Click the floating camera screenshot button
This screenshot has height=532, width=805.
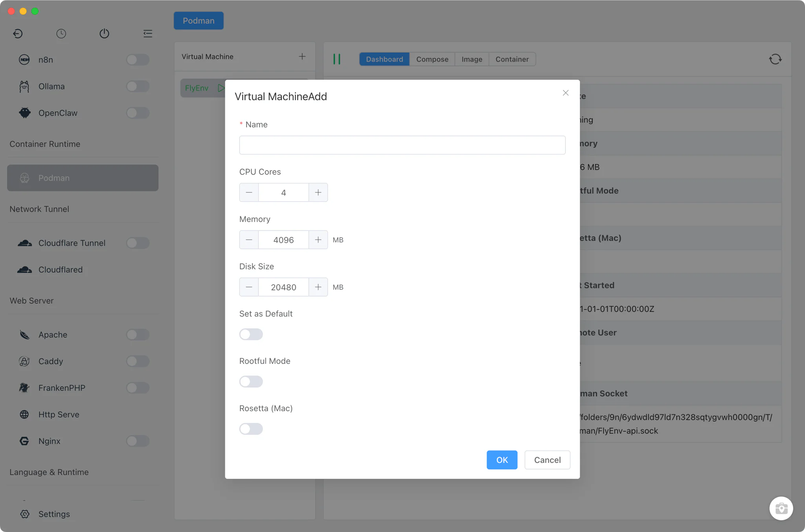(x=781, y=508)
